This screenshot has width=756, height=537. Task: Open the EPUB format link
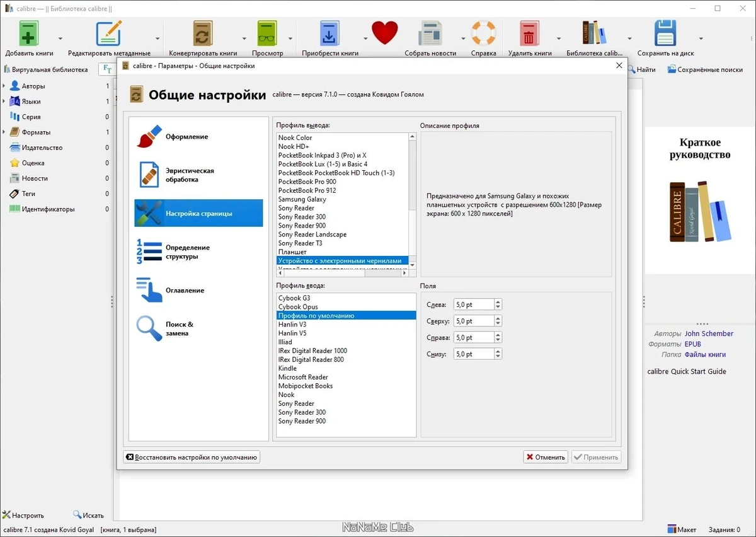pos(692,344)
